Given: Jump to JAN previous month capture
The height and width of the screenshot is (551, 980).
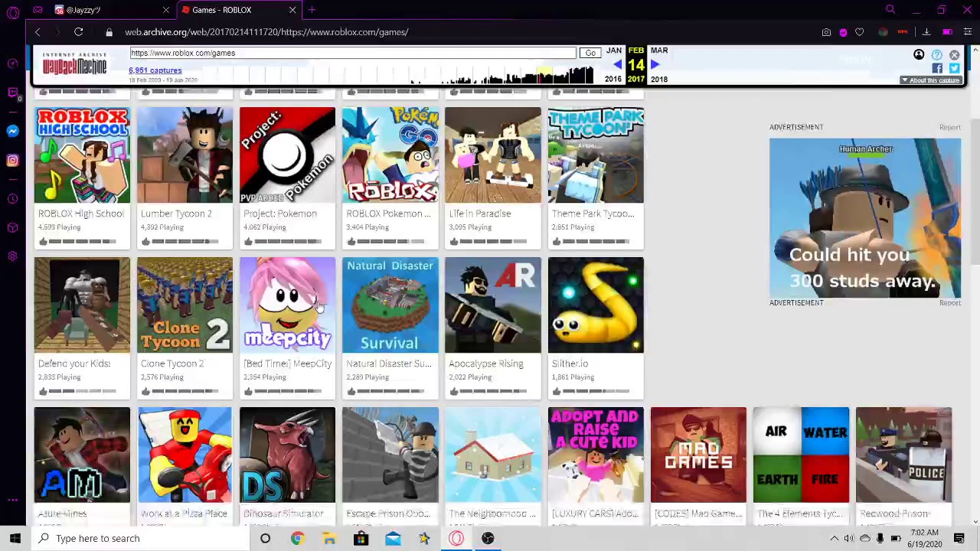Looking at the screenshot, I should click(x=614, y=51).
